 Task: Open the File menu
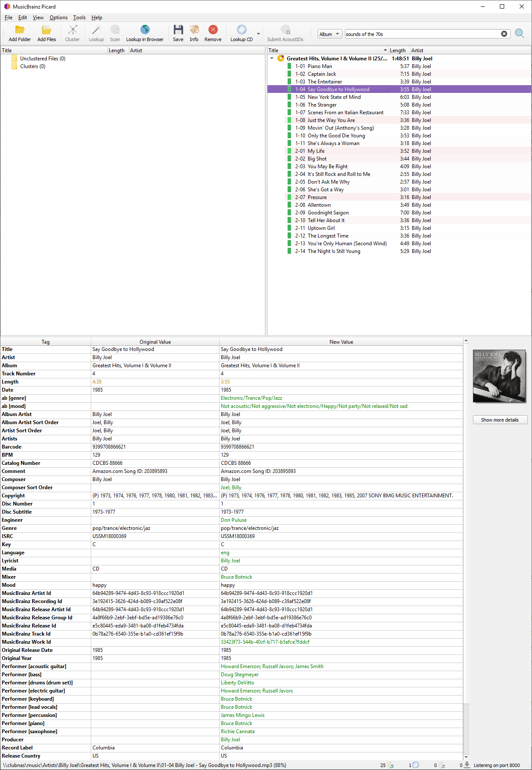point(9,18)
